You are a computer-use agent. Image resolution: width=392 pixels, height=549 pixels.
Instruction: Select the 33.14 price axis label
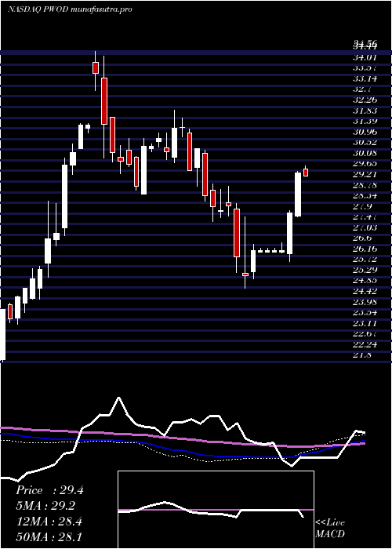[x=365, y=78]
